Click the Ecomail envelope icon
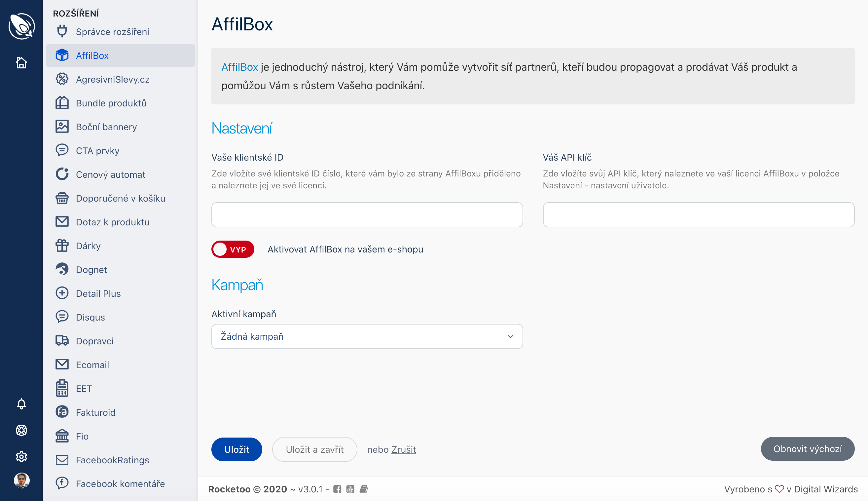 (x=62, y=365)
